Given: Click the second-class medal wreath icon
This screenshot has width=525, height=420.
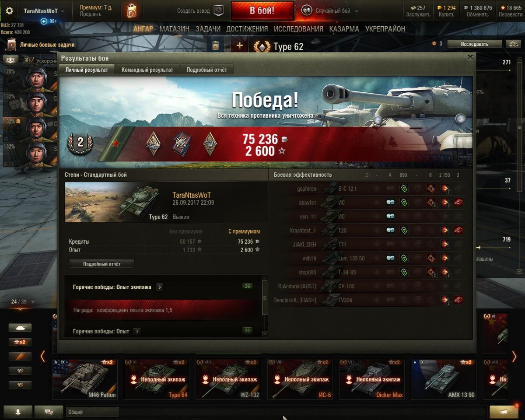Looking at the screenshot, I should pyautogui.click(x=80, y=142).
